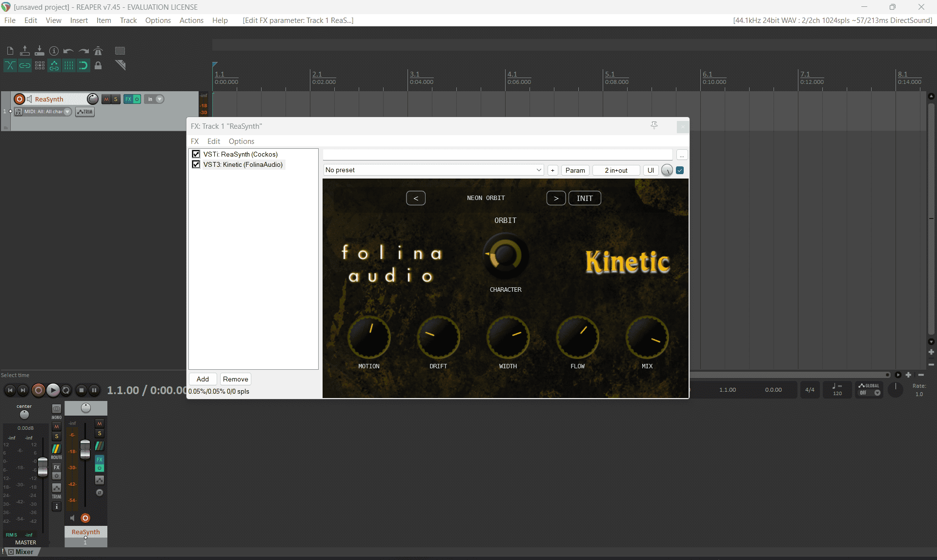Image resolution: width=937 pixels, height=560 pixels.
Task: Uncheck VST3: Kinetic (FolinaAudio) checkbox
Action: pos(196,164)
